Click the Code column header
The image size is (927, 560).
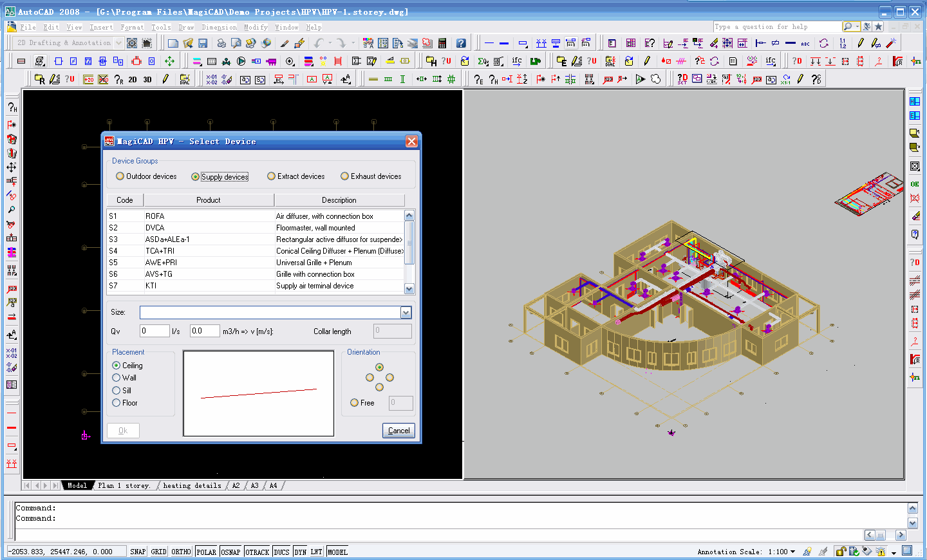click(x=125, y=200)
